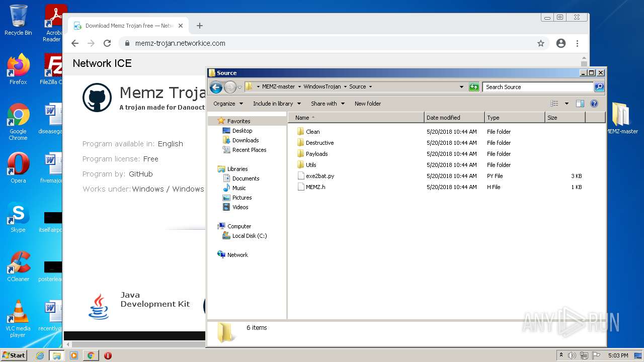Image resolution: width=644 pixels, height=362 pixels.
Task: Expand arrow after Source breadcrumb
Action: (x=371, y=87)
